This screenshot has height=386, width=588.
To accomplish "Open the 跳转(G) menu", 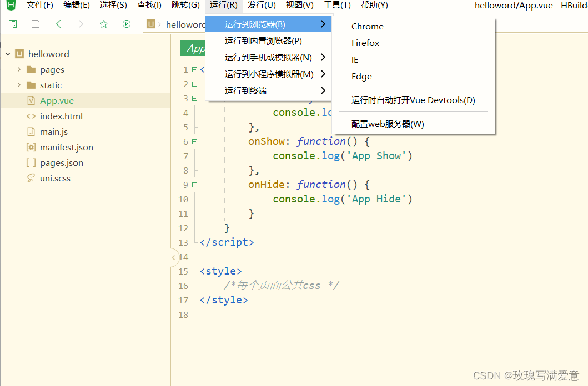I will pos(185,5).
